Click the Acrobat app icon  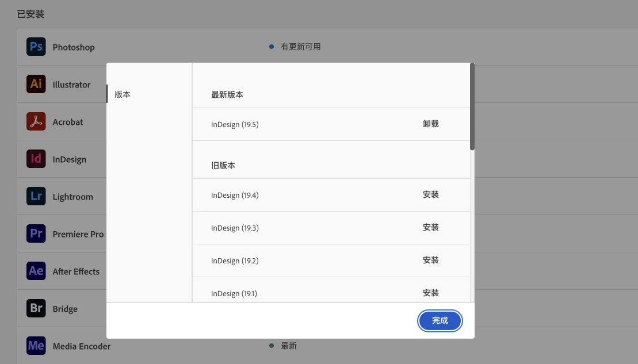[x=36, y=121]
